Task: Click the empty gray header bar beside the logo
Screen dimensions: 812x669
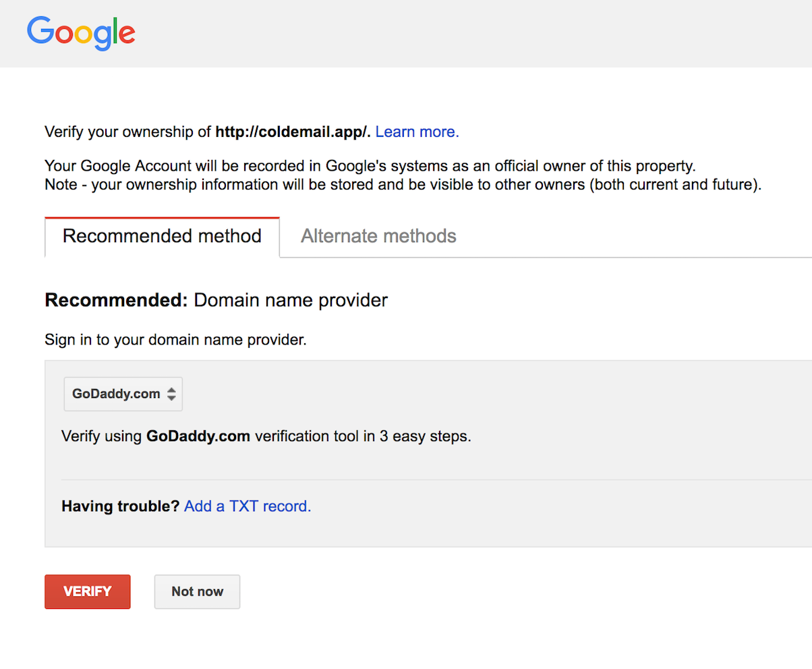Action: (472, 33)
